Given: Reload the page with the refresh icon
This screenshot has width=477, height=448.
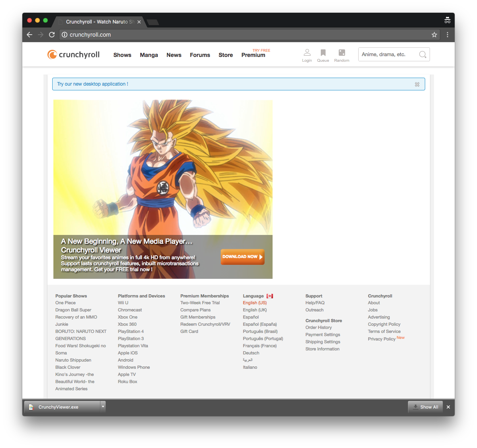Looking at the screenshot, I should pos(51,35).
